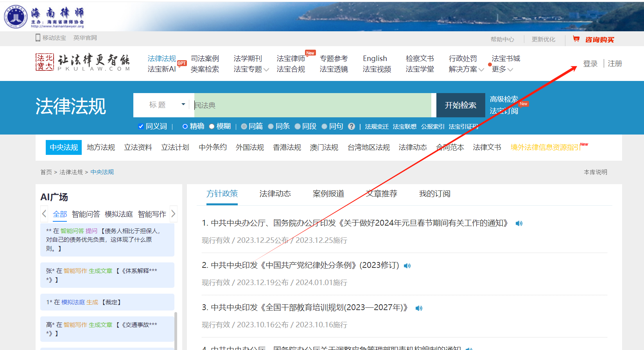Click the help question mark icon
The height and width of the screenshot is (350, 644).
point(352,126)
